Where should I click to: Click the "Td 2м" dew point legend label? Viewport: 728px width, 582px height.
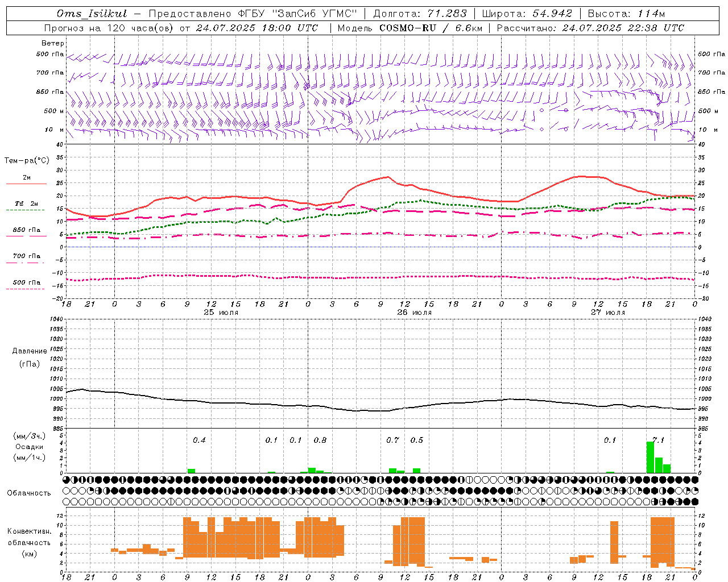(26, 203)
